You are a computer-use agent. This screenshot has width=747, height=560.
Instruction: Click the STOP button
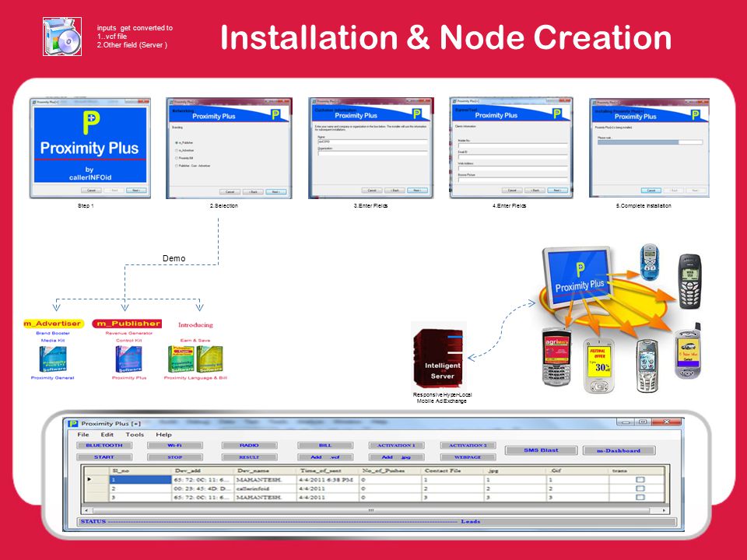(175, 457)
